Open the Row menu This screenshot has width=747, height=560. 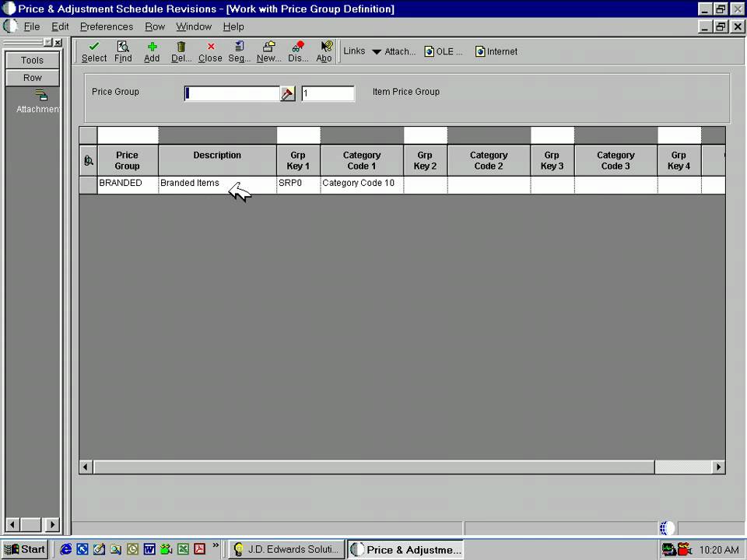(155, 26)
